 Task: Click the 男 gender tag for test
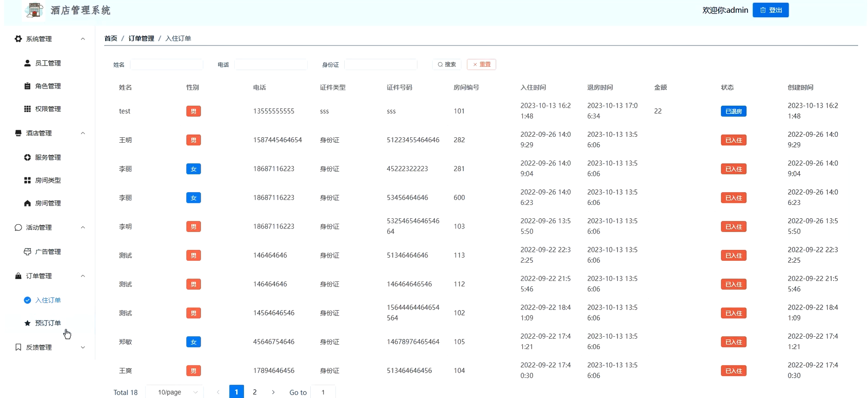(x=194, y=111)
